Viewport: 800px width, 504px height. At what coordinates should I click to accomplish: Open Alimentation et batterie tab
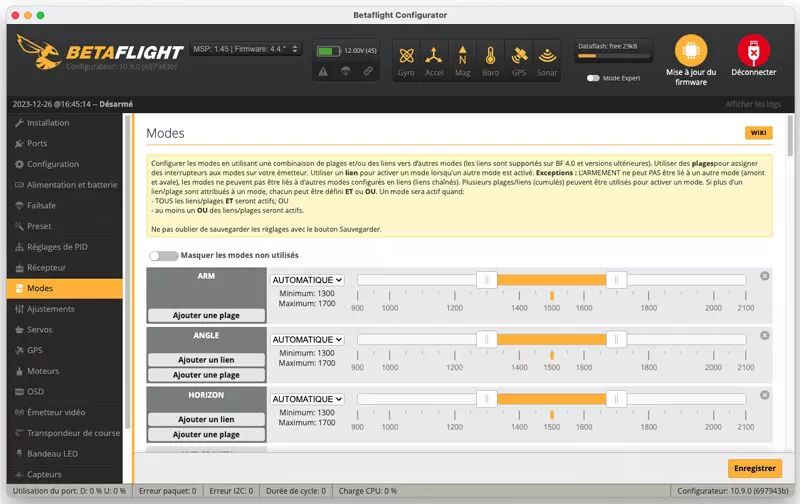click(x=64, y=185)
